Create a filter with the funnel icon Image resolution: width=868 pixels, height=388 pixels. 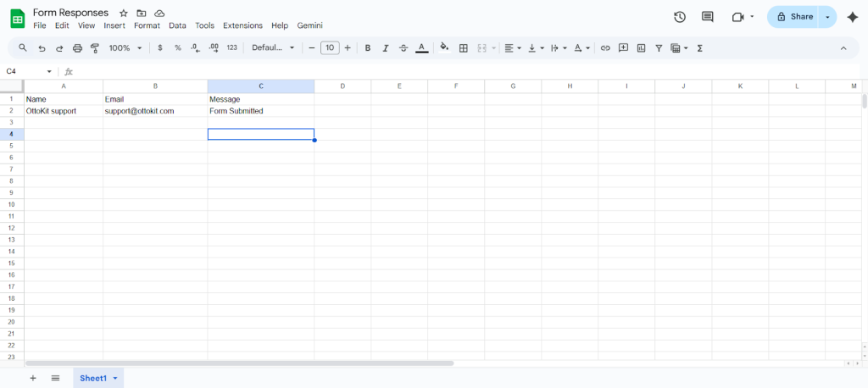[x=659, y=48]
